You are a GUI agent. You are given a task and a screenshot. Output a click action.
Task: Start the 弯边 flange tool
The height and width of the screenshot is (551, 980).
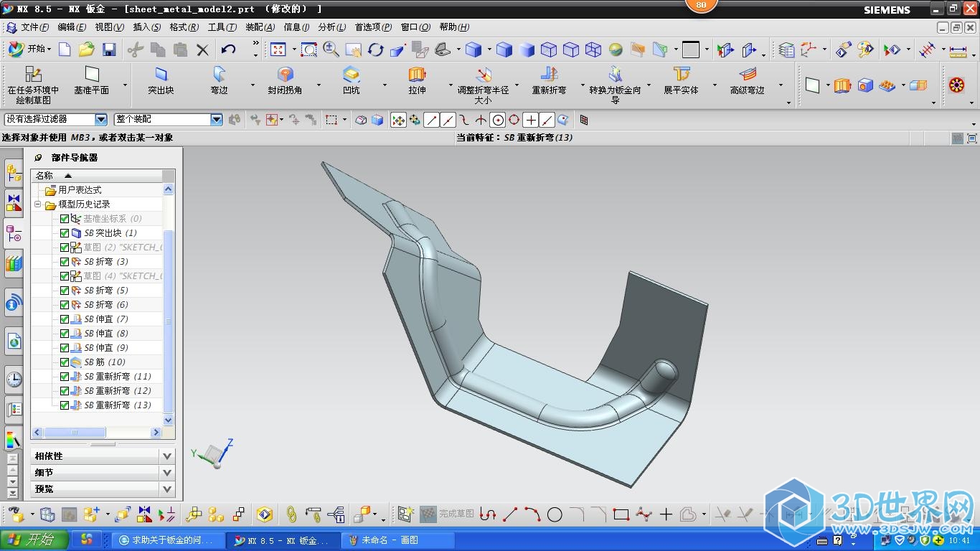219,80
